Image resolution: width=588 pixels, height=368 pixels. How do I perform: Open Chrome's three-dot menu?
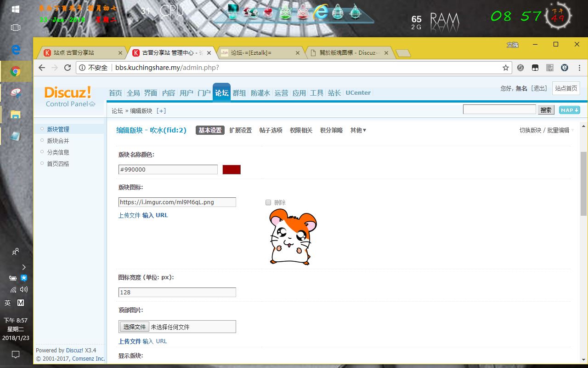579,68
